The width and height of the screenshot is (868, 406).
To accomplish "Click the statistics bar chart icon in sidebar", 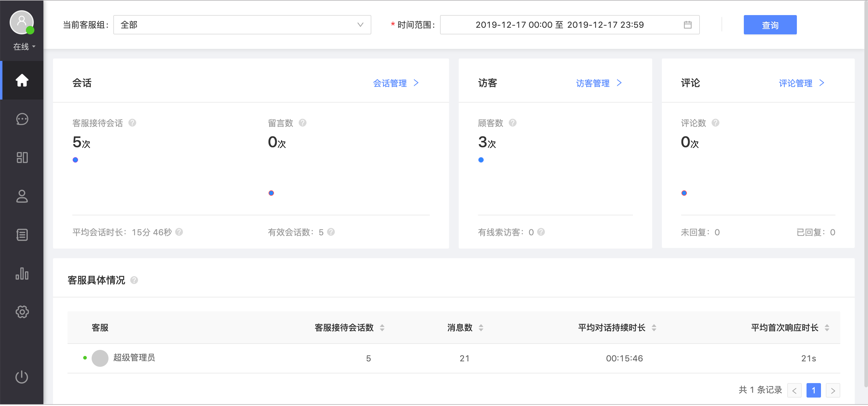I will pyautogui.click(x=22, y=274).
